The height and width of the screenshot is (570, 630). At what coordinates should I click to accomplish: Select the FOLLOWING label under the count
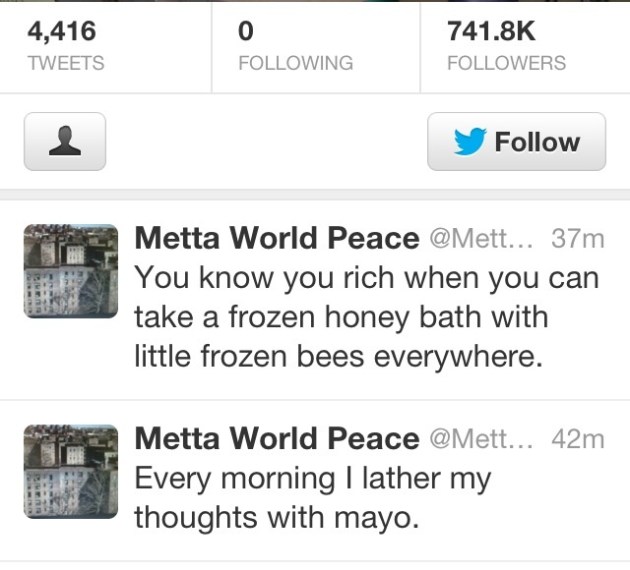coord(295,63)
